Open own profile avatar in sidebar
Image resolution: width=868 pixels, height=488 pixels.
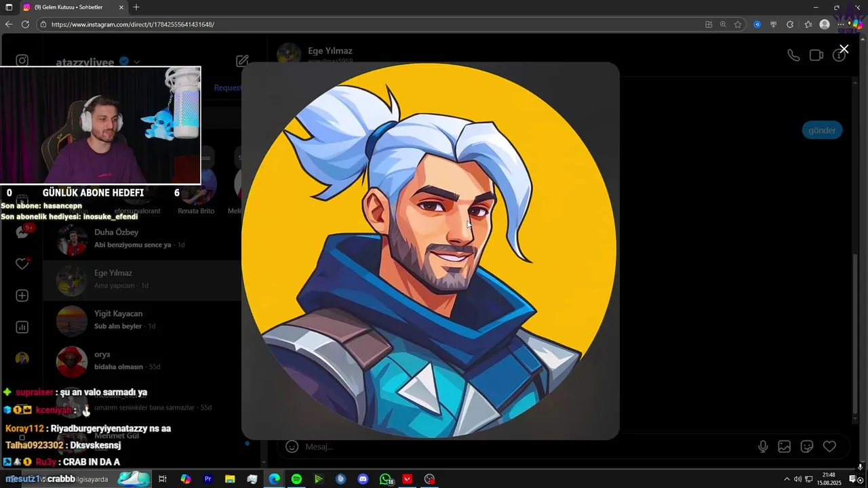click(22, 359)
